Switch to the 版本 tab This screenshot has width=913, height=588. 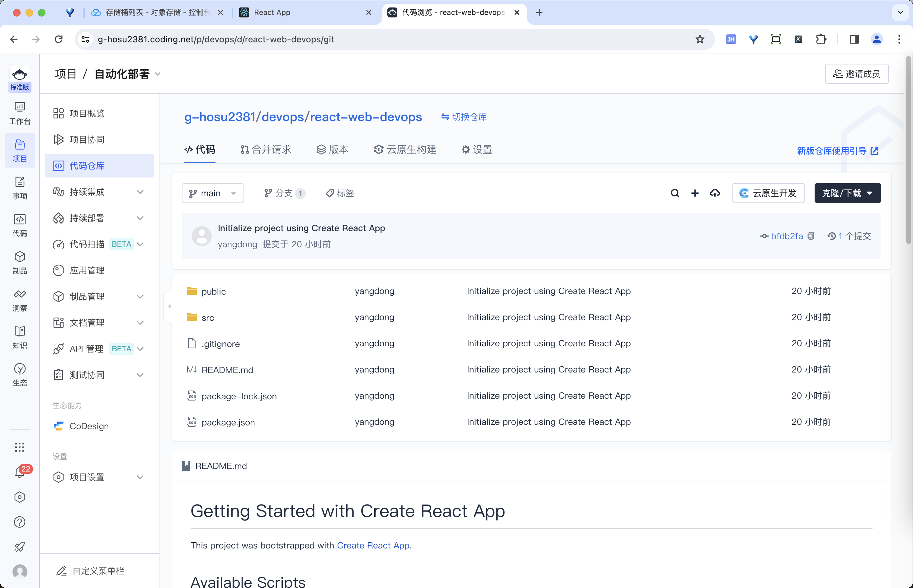point(333,150)
